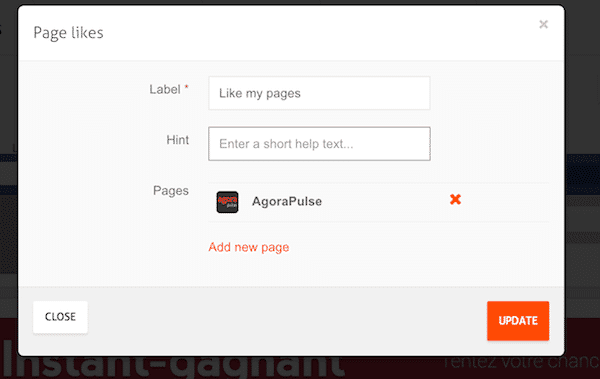Dismiss the dialog using the top-right X icon
The width and height of the screenshot is (600, 379).
click(543, 25)
